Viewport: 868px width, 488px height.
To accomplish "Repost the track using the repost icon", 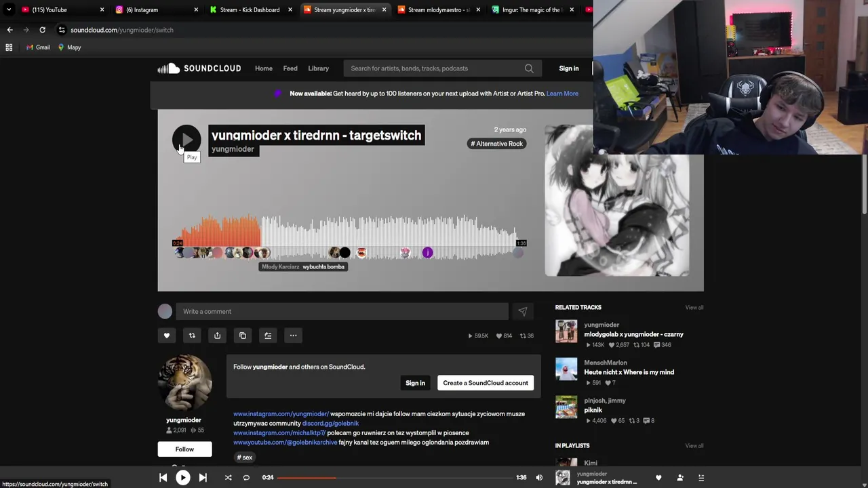I will [192, 335].
